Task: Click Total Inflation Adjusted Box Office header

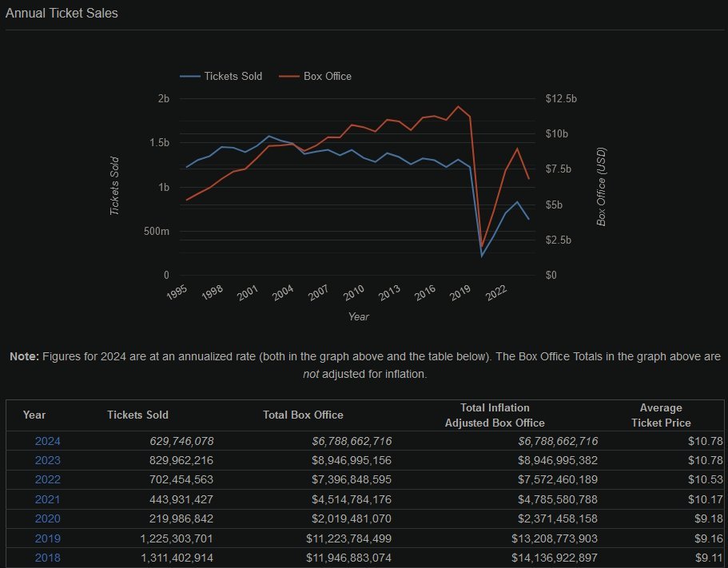Action: click(x=495, y=415)
